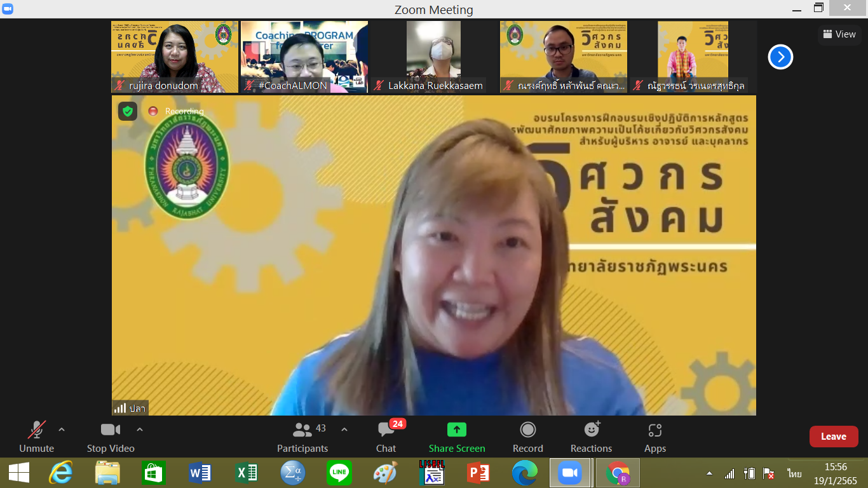
Task: Expand the Participants options arrow
Action: pyautogui.click(x=344, y=430)
